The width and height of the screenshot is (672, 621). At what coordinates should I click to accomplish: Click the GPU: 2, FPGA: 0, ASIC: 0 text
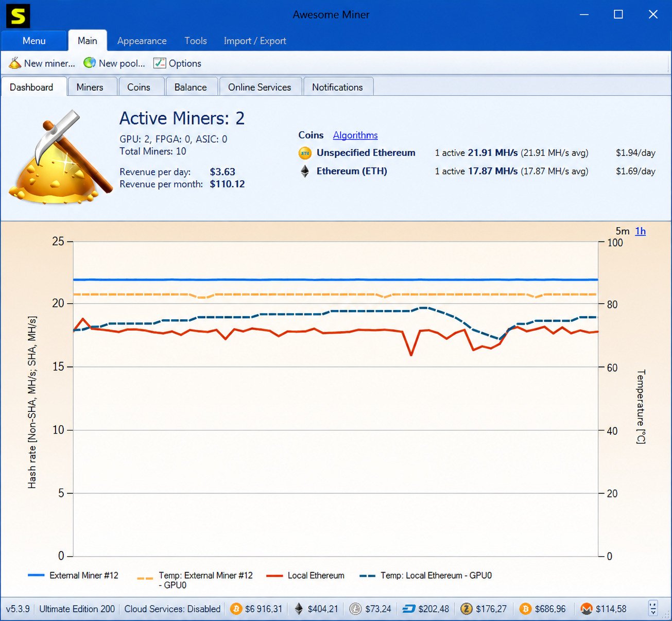pyautogui.click(x=173, y=139)
